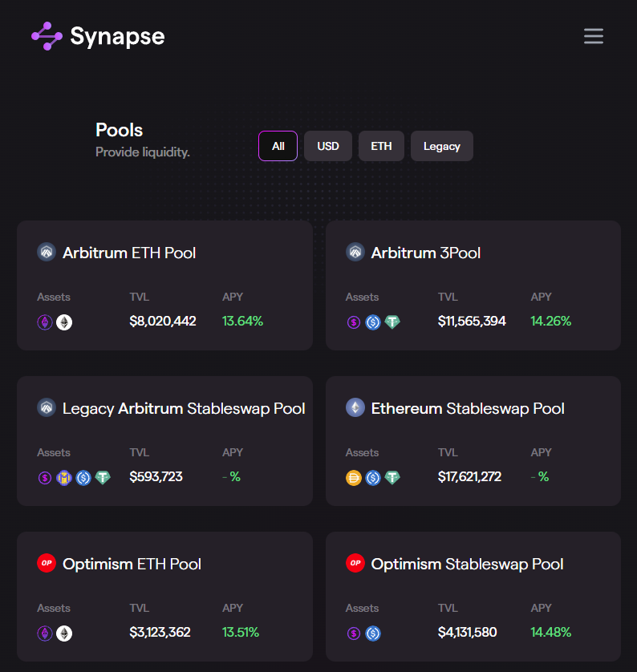Click the Synapse logo icon
Screen dimensions: 637x672
[47, 36]
